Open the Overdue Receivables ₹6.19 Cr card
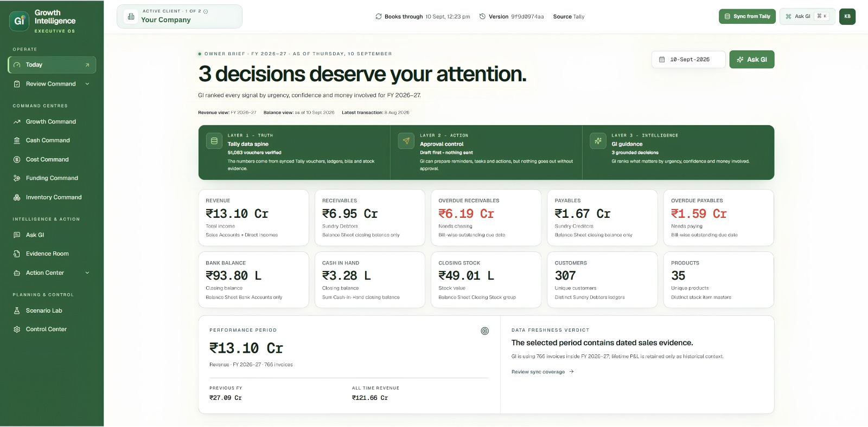Viewport: 868px width, 427px height. (x=486, y=218)
